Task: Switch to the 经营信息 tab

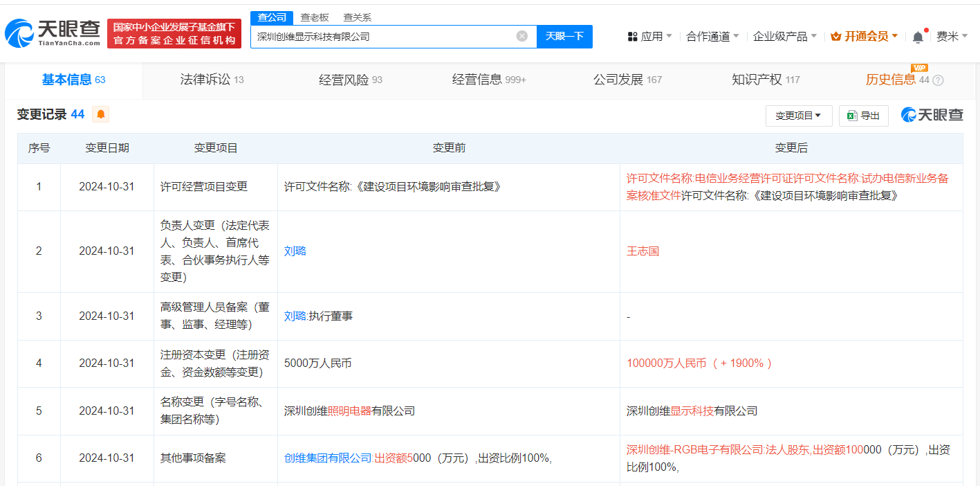Action: [489, 80]
